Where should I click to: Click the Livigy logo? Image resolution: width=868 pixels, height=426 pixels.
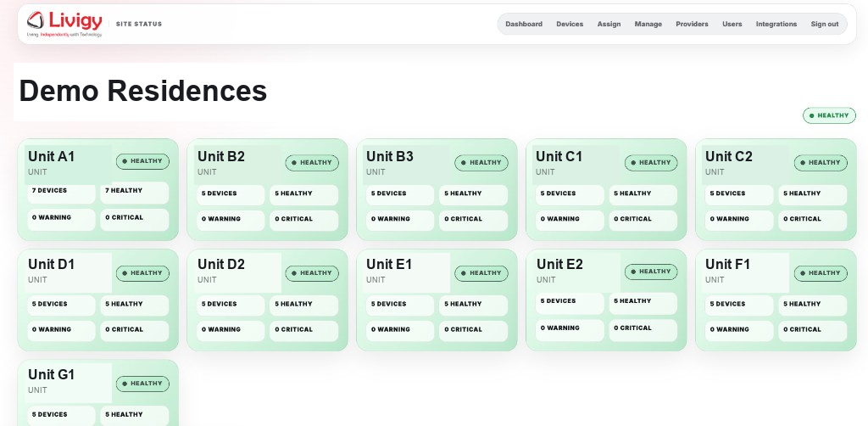(x=64, y=24)
